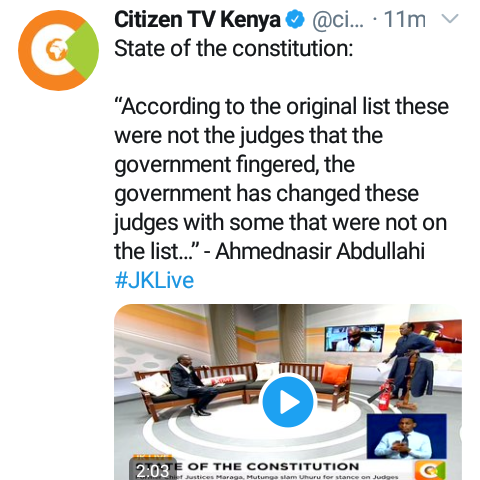
Task: Click the news ticker about Maraga, Mutunga
Action: (x=267, y=477)
